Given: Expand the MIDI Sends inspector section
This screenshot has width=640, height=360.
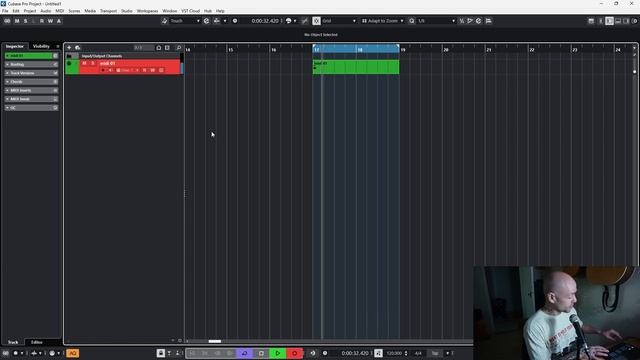Looking at the screenshot, I should click(31, 99).
